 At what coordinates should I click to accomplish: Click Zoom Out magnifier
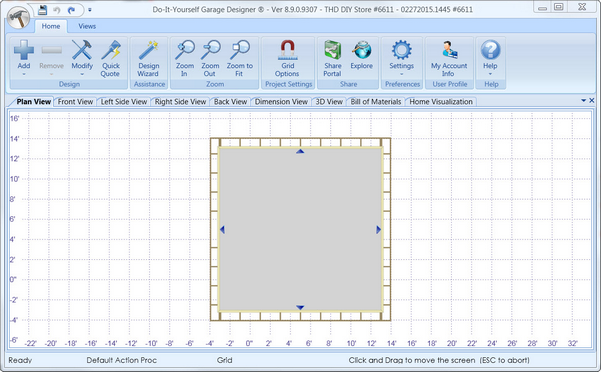[210, 50]
